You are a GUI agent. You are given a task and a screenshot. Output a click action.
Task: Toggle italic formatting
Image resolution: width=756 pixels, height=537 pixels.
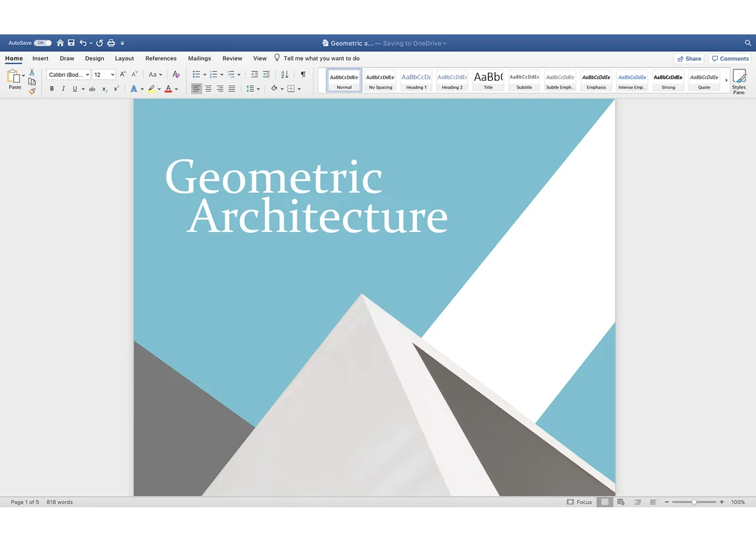pyautogui.click(x=63, y=89)
